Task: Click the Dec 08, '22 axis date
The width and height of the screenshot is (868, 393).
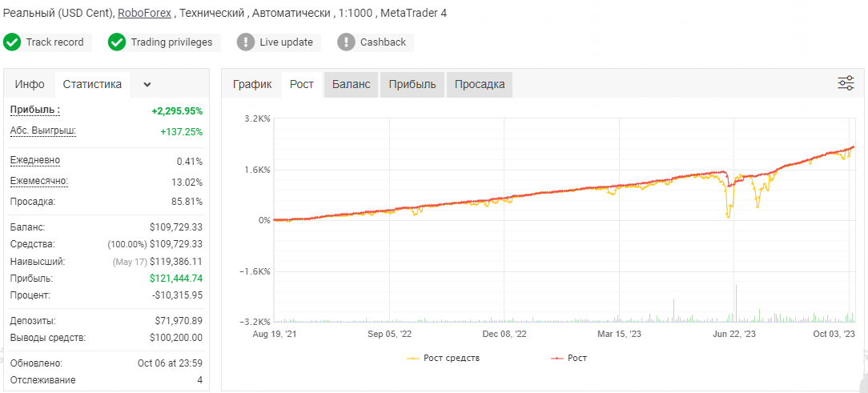Action: click(504, 334)
